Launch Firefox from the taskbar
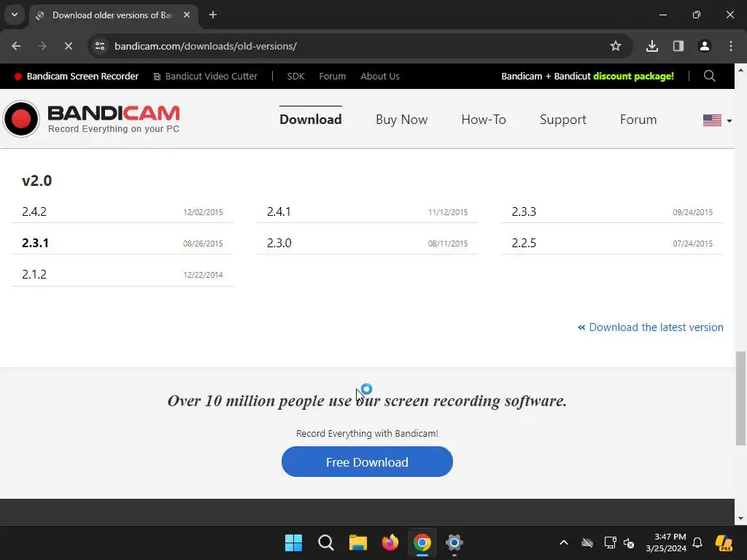The height and width of the screenshot is (560, 747). 390,542
